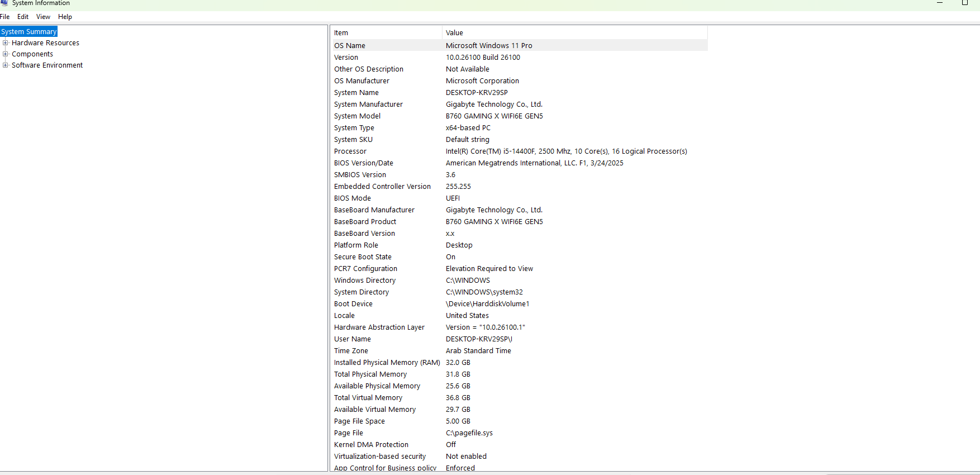Click the value 10.0.26100 Build 26100

pos(483,58)
